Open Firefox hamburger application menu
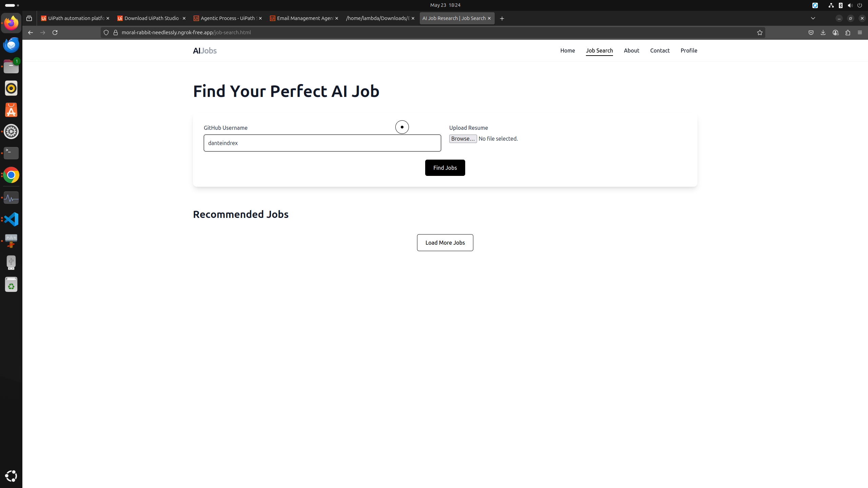Viewport: 868px width, 488px height. pos(860,33)
